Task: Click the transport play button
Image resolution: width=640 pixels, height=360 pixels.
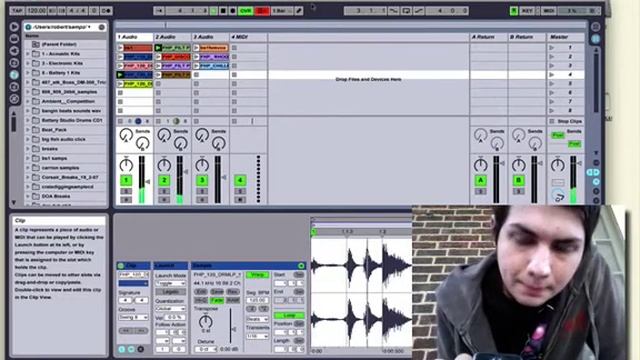Action: (x=213, y=11)
